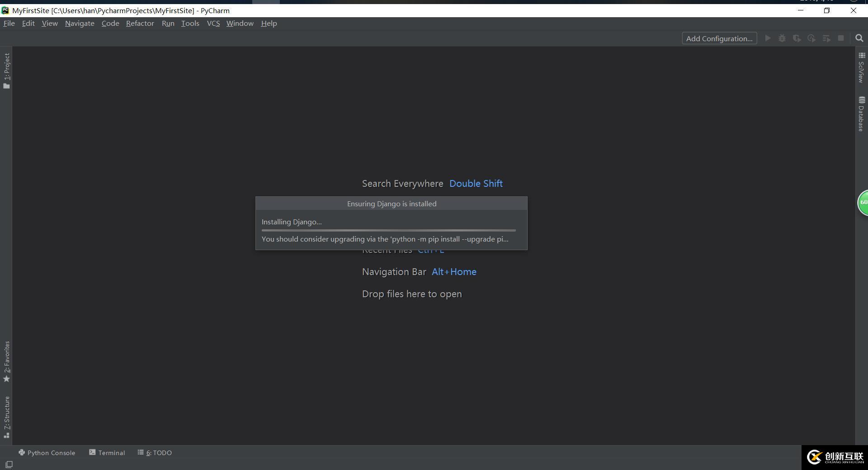
Task: Open the VCS menu
Action: (213, 24)
